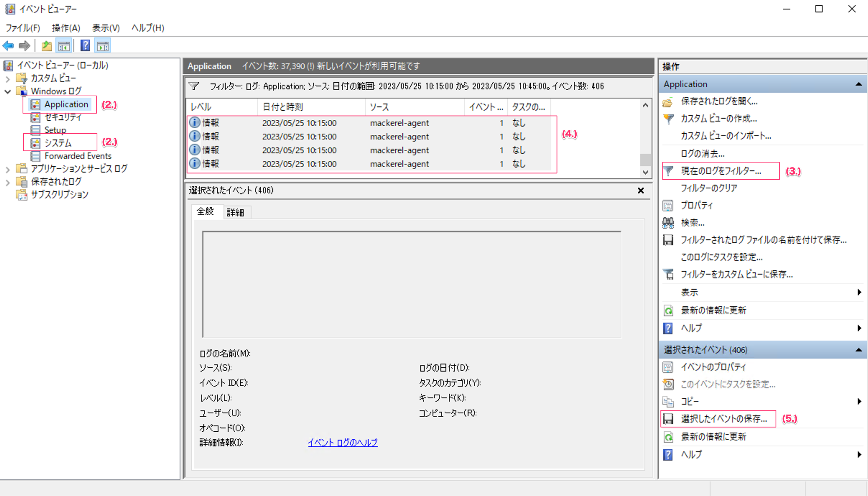868x496 pixels.
Task: Click the カスタム ビューの作成 funnel icon
Action: [669, 119]
